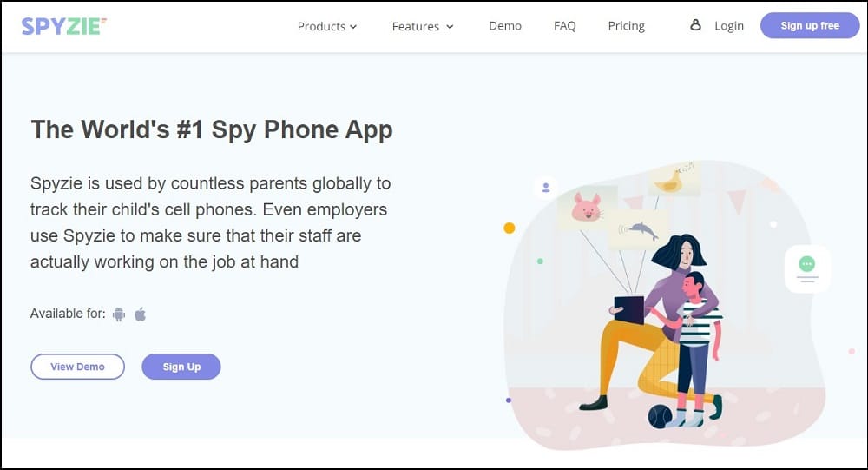Click the Login link
The height and width of the screenshot is (470, 868).
click(729, 26)
